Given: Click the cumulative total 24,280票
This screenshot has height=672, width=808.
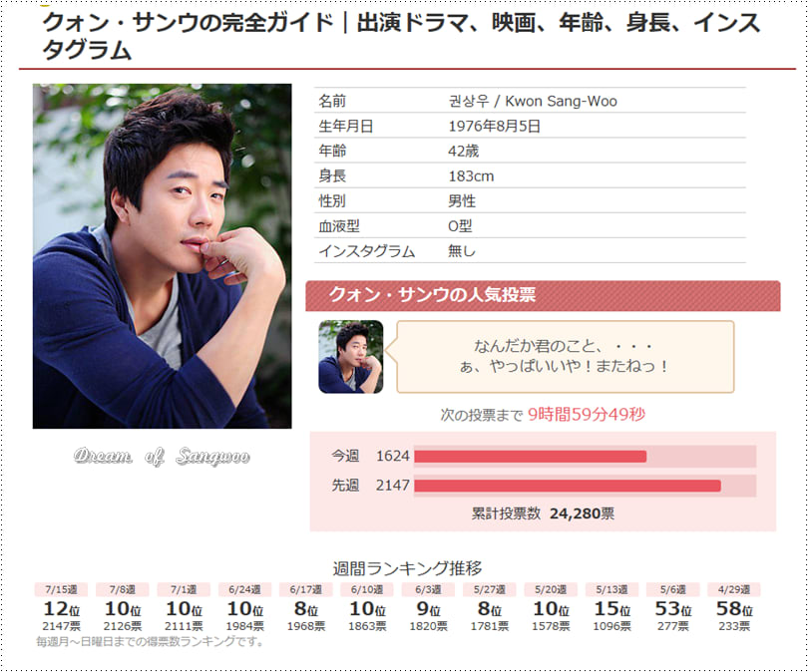Looking at the screenshot, I should click(582, 513).
